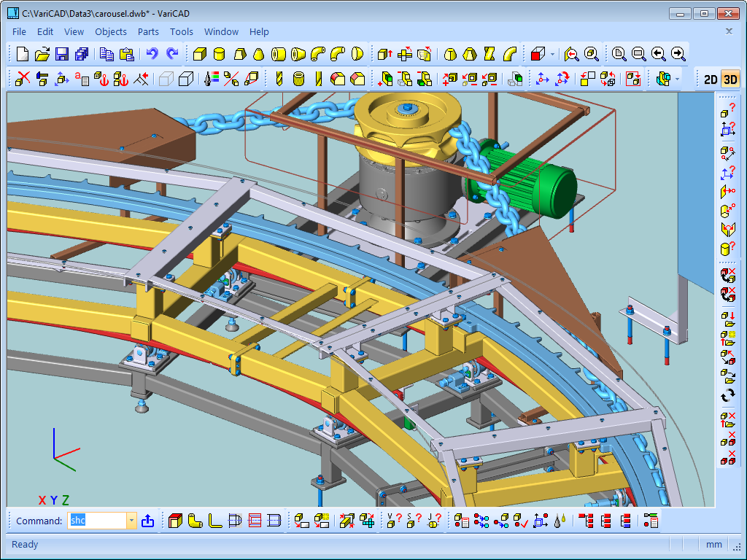
Task: Open the Objects menu
Action: coord(111,31)
